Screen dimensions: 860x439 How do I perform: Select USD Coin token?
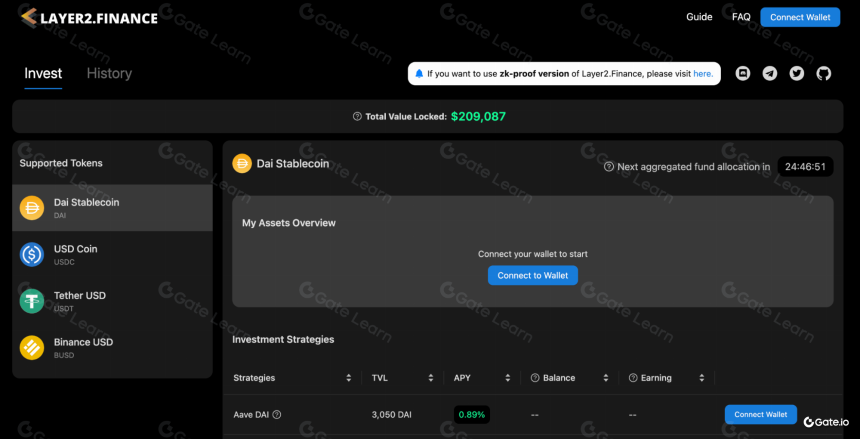pyautogui.click(x=112, y=255)
